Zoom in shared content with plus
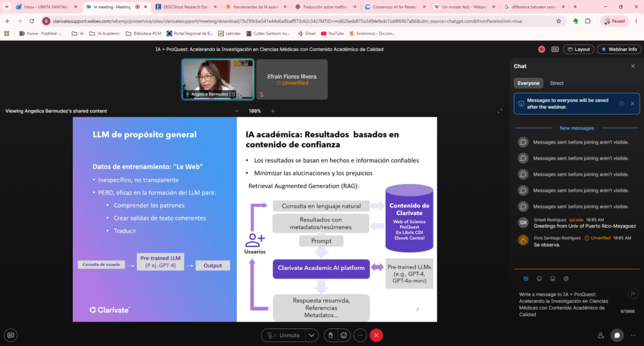The width and height of the screenshot is (644, 346). [273, 111]
